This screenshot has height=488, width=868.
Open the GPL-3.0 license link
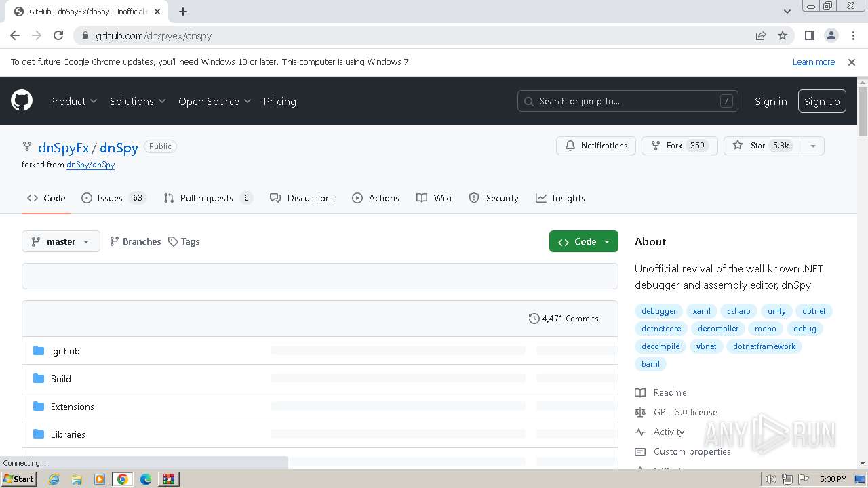676,412
